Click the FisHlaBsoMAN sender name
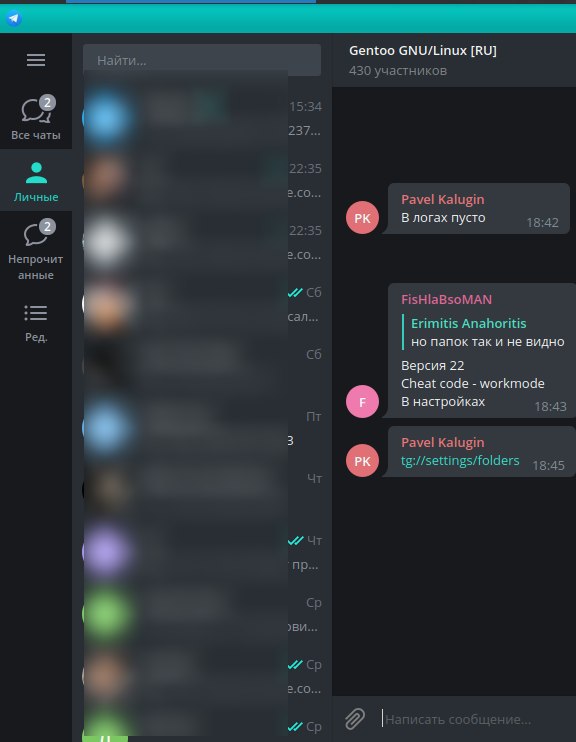This screenshot has width=576, height=742. pos(446,299)
